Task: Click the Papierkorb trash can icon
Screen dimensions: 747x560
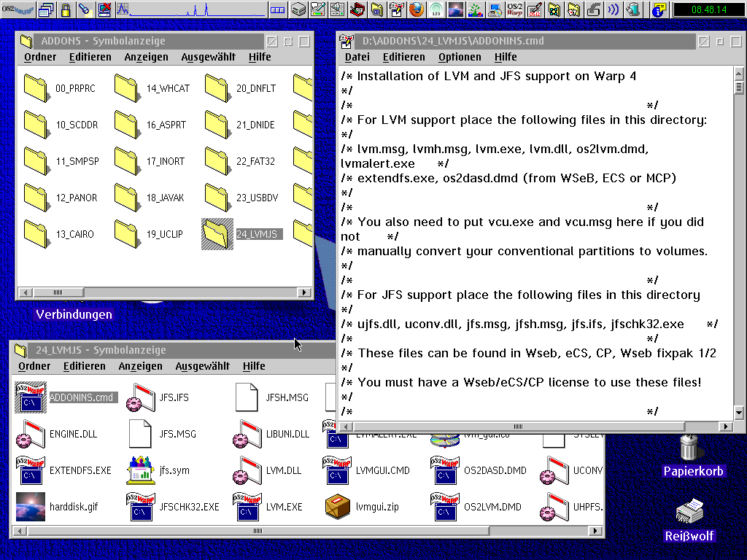Action: [689, 447]
